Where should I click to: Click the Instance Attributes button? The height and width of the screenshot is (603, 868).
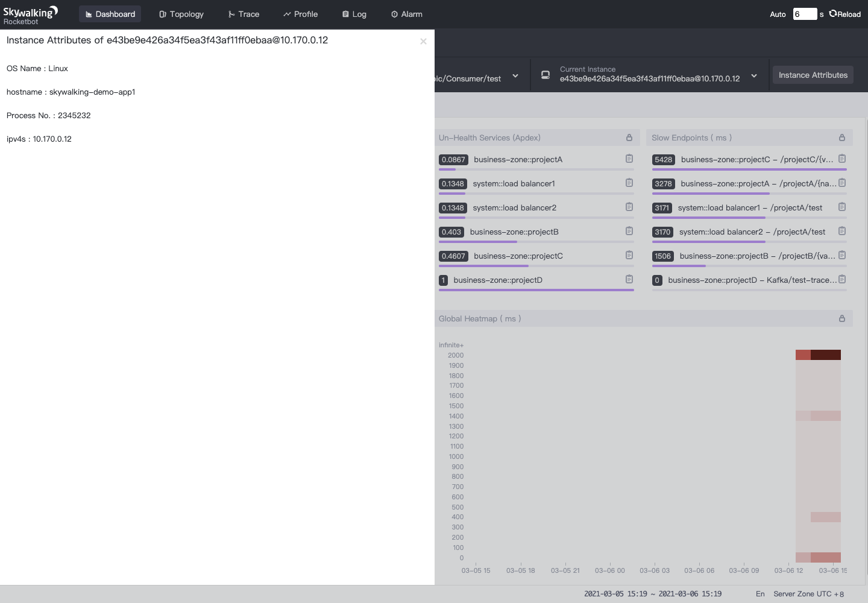pos(813,75)
